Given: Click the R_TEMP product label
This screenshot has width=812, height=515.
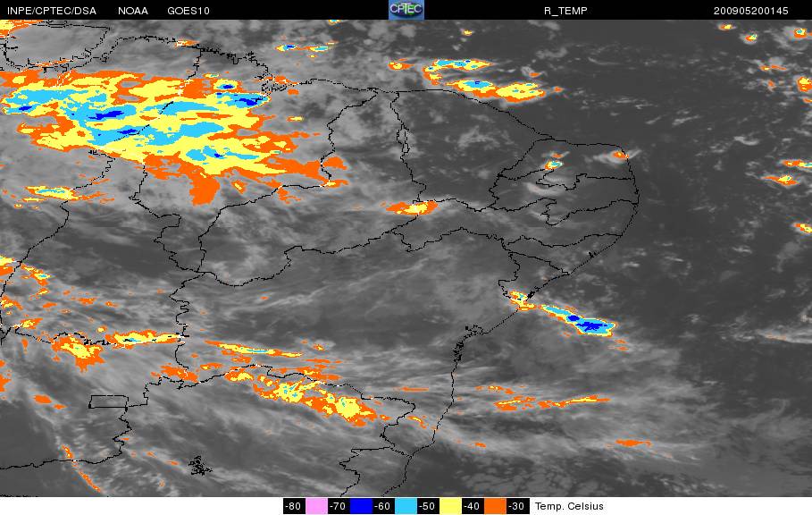Looking at the screenshot, I should tap(565, 11).
